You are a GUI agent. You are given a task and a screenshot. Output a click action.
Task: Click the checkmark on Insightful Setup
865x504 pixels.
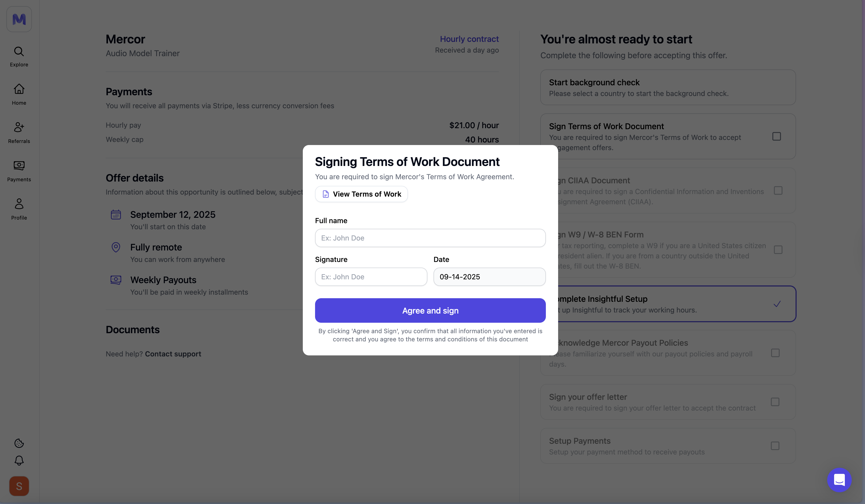click(777, 304)
